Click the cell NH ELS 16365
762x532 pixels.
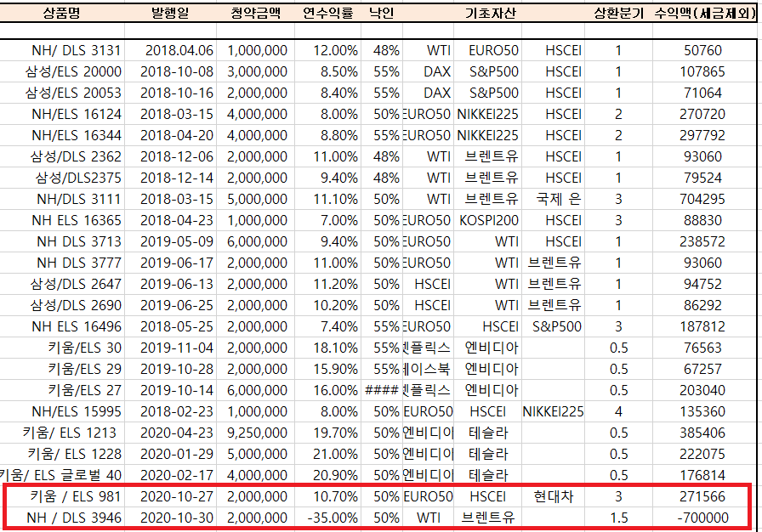[62, 221]
